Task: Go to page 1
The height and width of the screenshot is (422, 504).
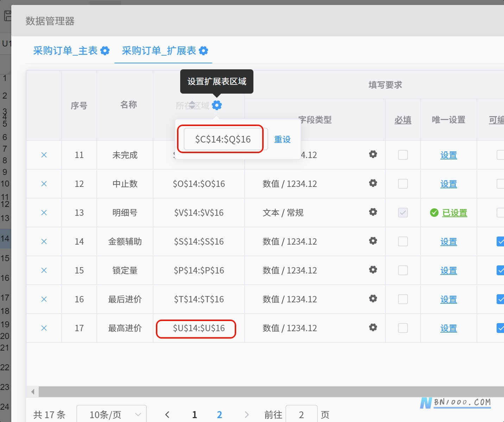Action: click(x=194, y=415)
